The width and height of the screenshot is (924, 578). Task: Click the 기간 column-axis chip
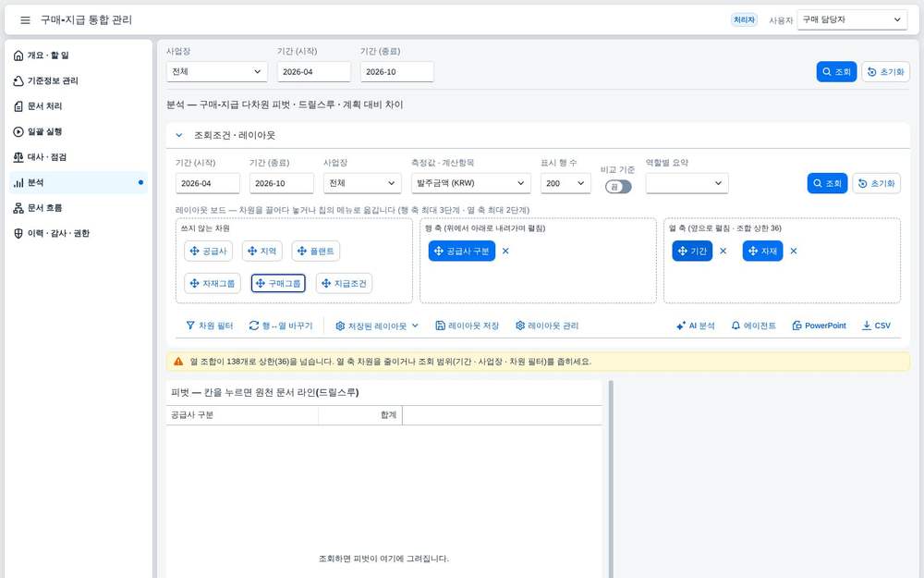[x=692, y=251]
